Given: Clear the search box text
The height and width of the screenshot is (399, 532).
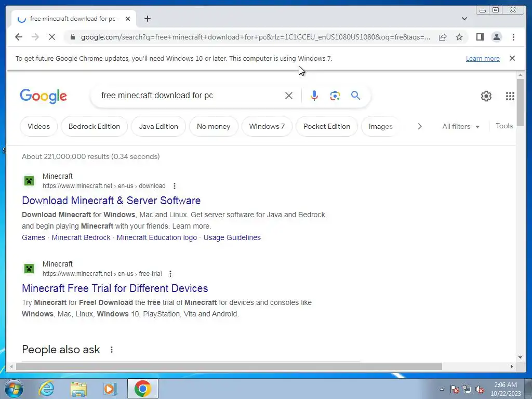Looking at the screenshot, I should pos(289,96).
